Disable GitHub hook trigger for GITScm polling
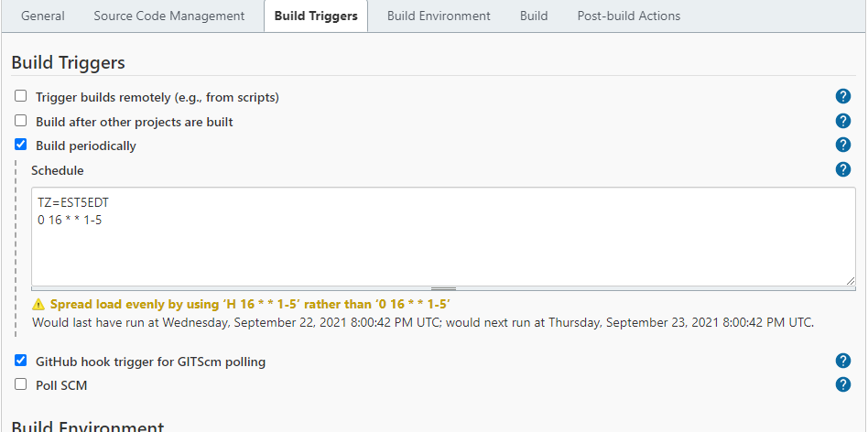 click(x=20, y=360)
